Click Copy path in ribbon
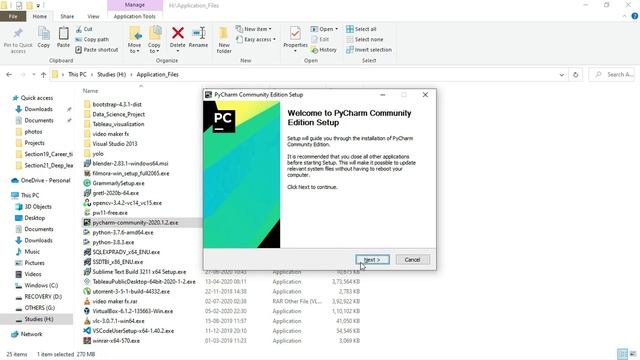 (92, 40)
